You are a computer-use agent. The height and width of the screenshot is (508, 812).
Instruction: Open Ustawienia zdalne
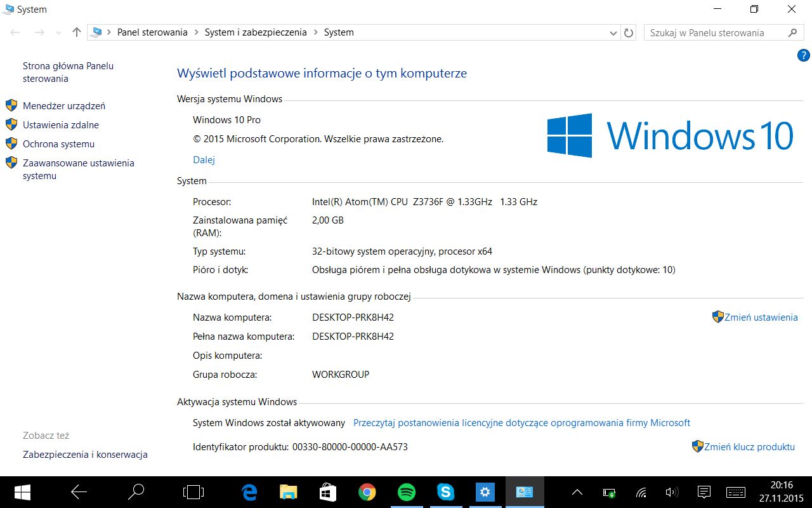tap(61, 125)
